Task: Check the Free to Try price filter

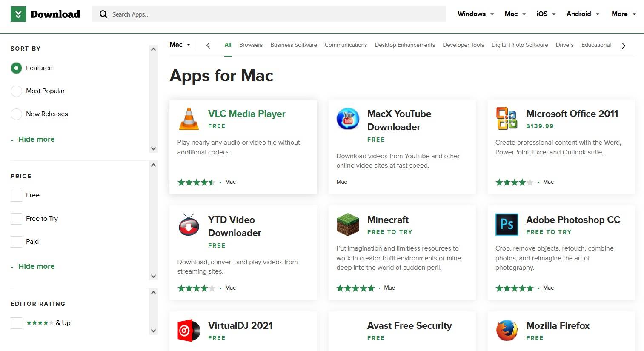Action: tap(16, 219)
